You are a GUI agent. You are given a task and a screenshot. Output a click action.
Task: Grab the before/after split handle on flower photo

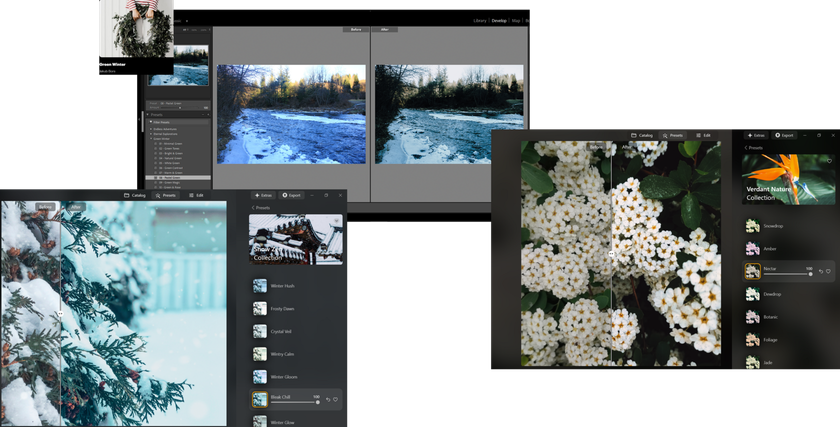coord(611,254)
